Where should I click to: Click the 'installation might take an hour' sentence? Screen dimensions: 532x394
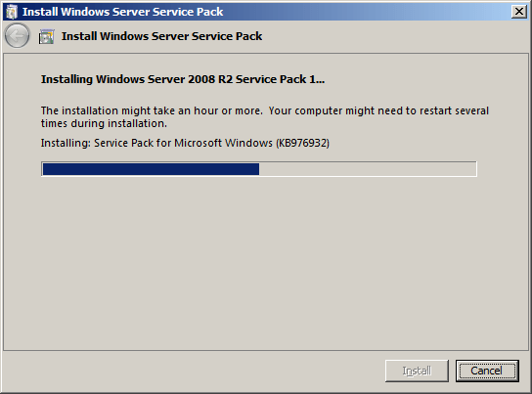pyautogui.click(x=152, y=110)
